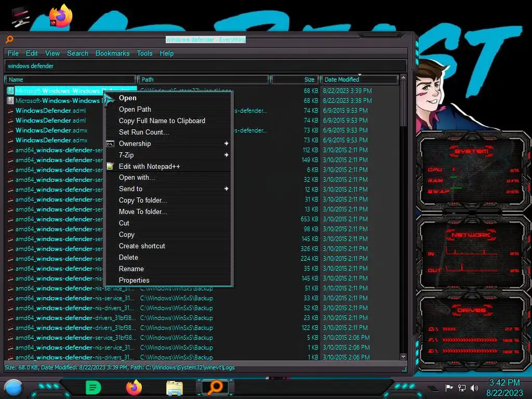
Task: Select file icon of the 68 KB 3:38 PM row
Action: [10, 100]
